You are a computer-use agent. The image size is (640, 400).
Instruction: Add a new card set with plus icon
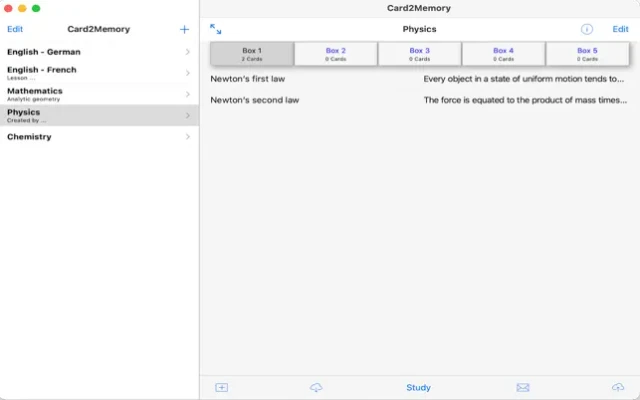pyautogui.click(x=184, y=29)
